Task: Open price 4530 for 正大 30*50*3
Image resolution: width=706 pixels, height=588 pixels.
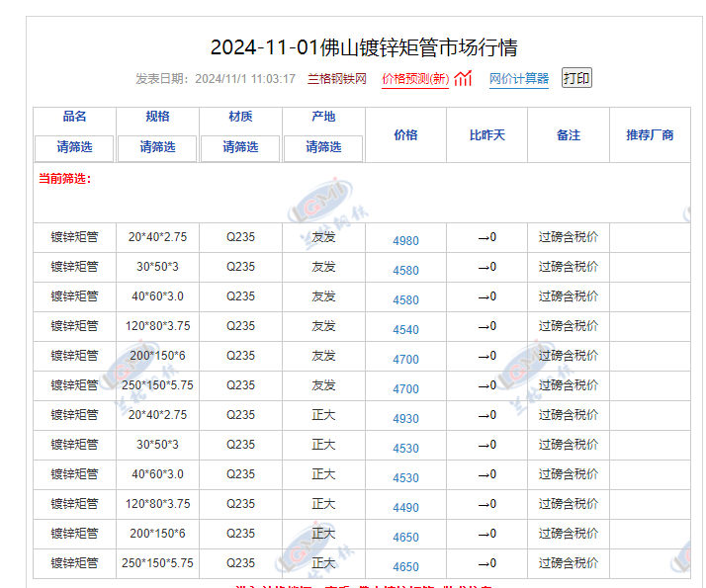Action: pos(405,448)
